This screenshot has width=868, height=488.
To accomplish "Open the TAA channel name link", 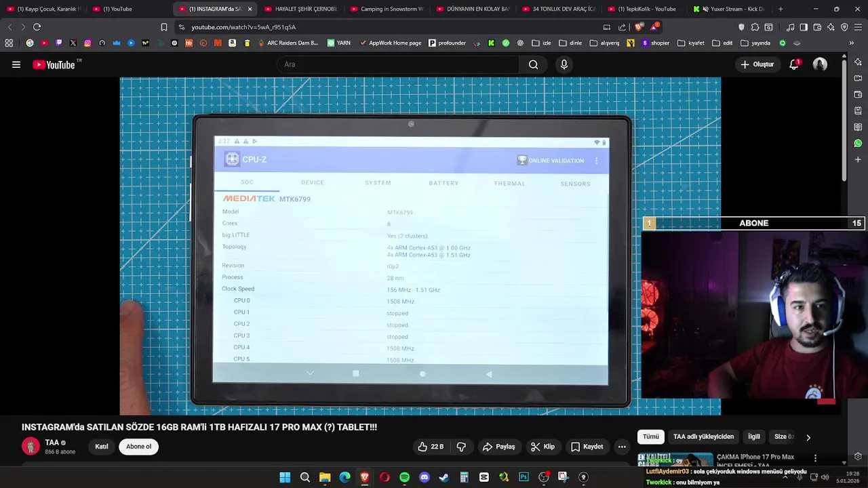I will [52, 443].
